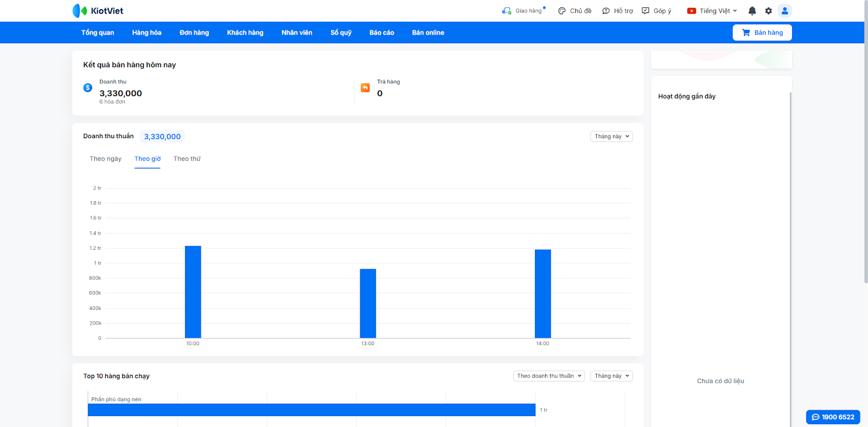Switch to the Theo thứ tab
The height and width of the screenshot is (427, 868).
coord(187,159)
